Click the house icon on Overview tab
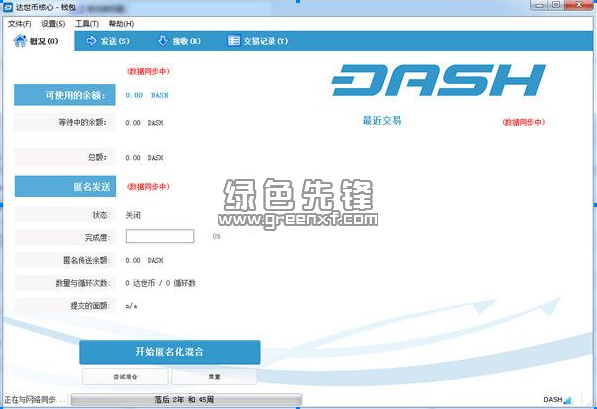597x409 pixels. [20, 40]
